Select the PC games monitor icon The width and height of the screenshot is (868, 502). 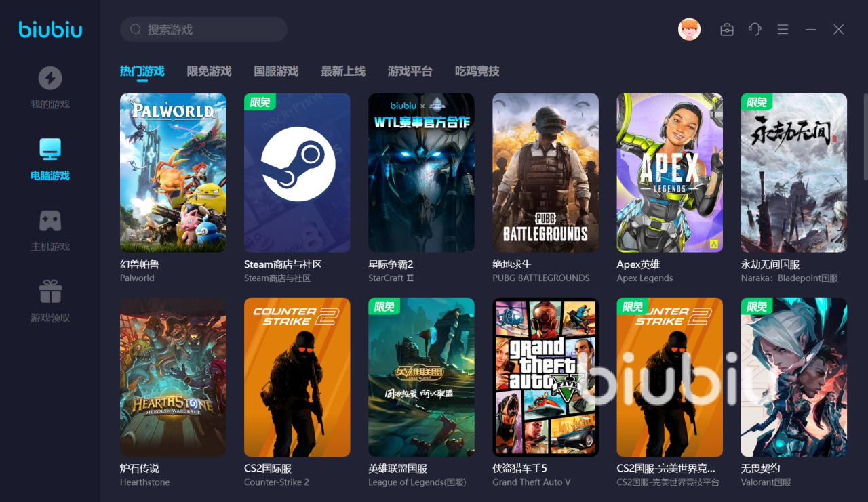[50, 149]
